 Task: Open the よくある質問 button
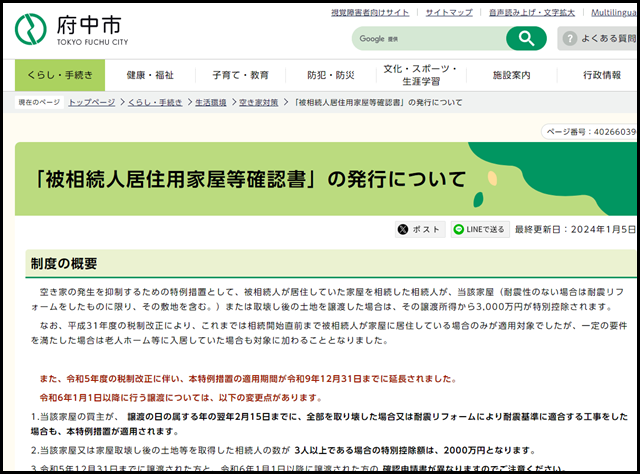(598, 38)
